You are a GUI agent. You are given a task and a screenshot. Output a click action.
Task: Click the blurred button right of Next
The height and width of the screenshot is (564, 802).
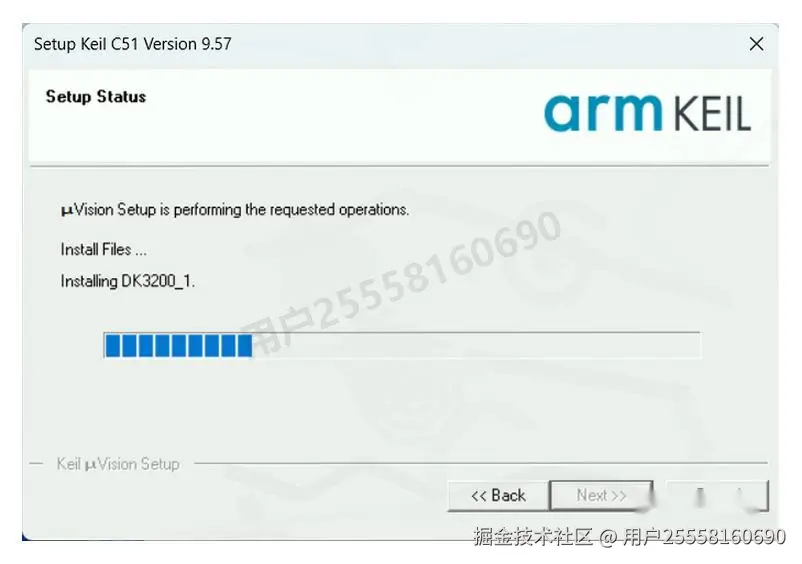(x=718, y=495)
